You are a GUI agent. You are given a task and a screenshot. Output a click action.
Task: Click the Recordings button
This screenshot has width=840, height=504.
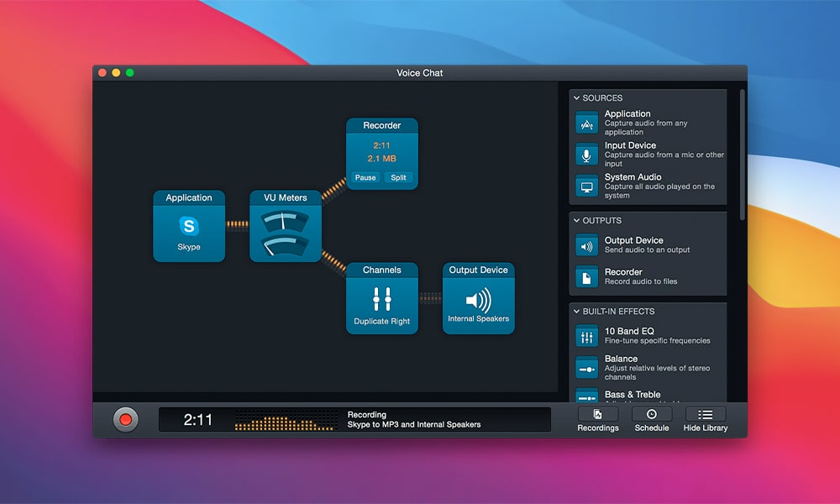click(x=597, y=417)
